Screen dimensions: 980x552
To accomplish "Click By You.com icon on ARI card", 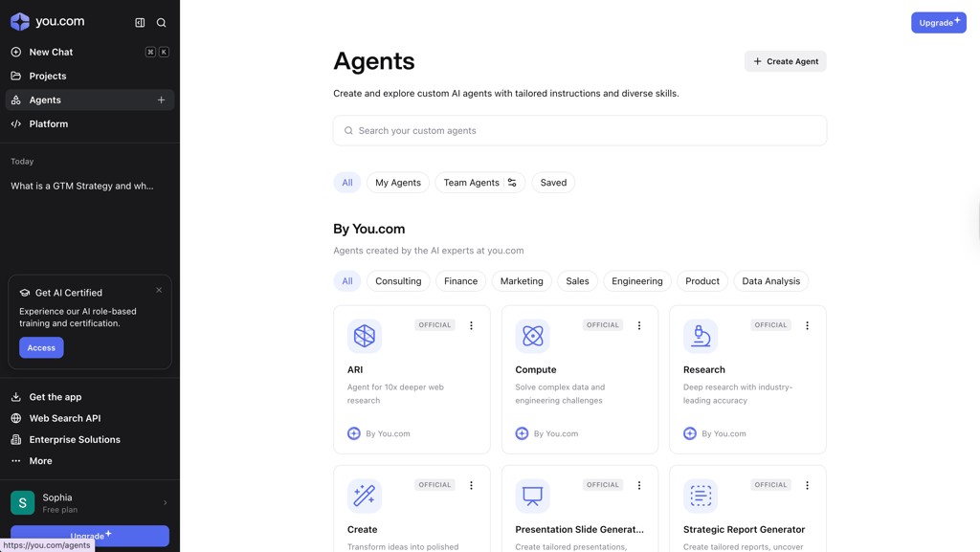I will click(354, 433).
